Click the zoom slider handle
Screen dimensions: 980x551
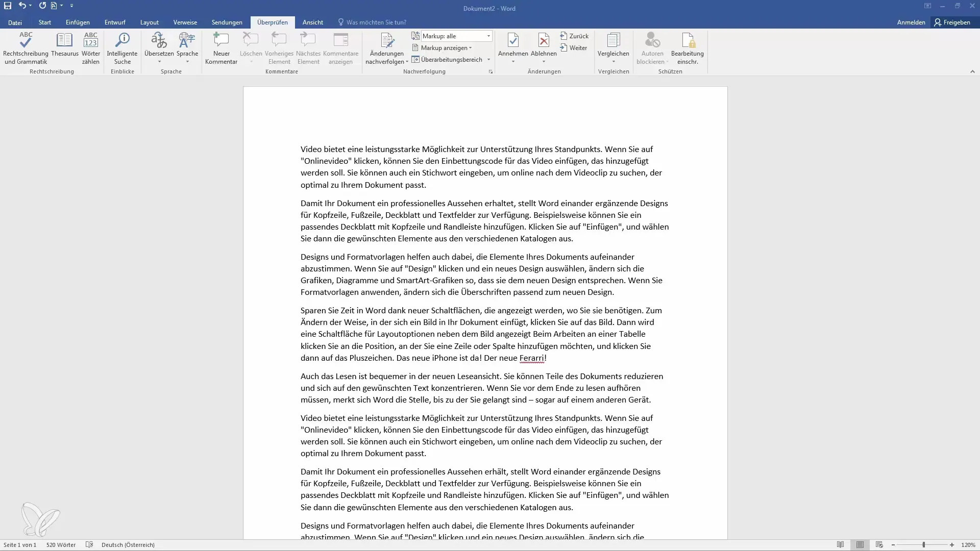(923, 545)
